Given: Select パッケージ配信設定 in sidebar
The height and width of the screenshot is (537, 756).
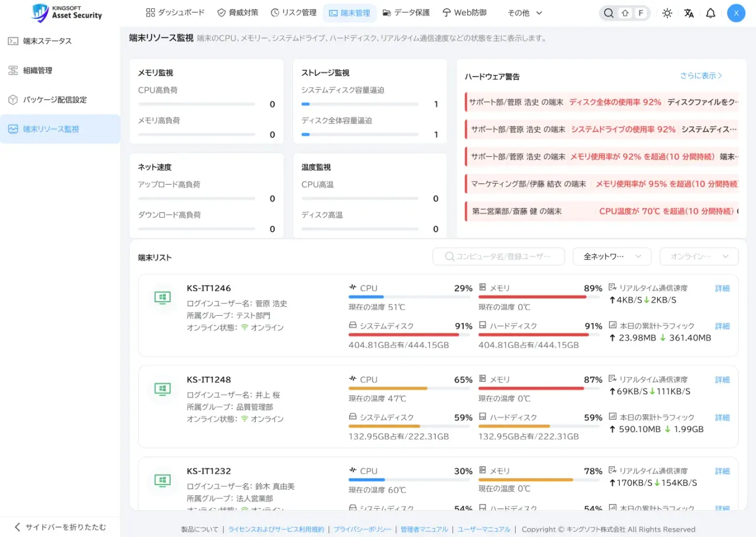Looking at the screenshot, I should coord(60,100).
